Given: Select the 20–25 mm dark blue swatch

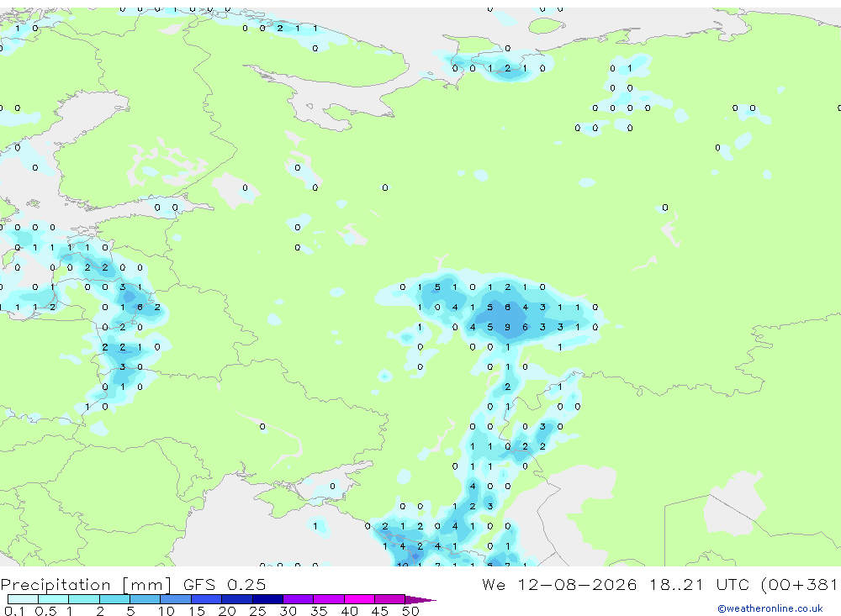Looking at the screenshot, I should point(237,599).
